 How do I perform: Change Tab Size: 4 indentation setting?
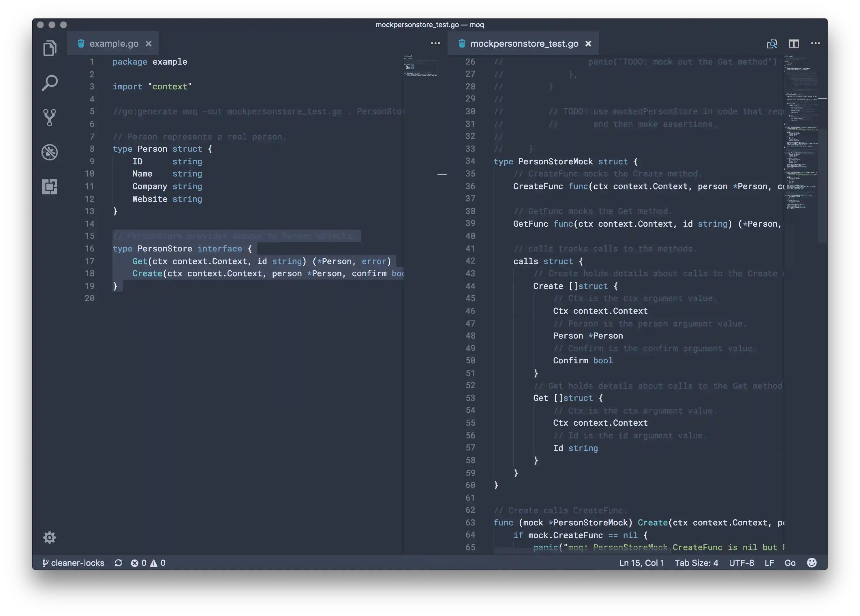pyautogui.click(x=696, y=563)
